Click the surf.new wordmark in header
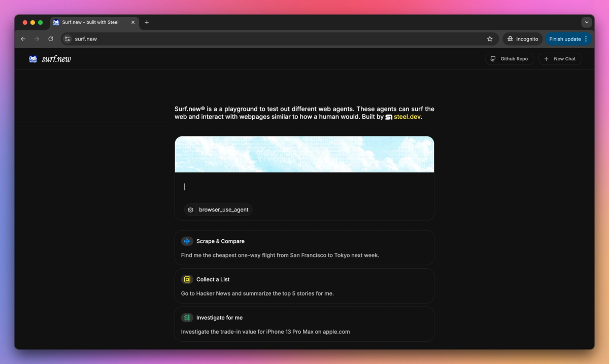 click(x=56, y=59)
